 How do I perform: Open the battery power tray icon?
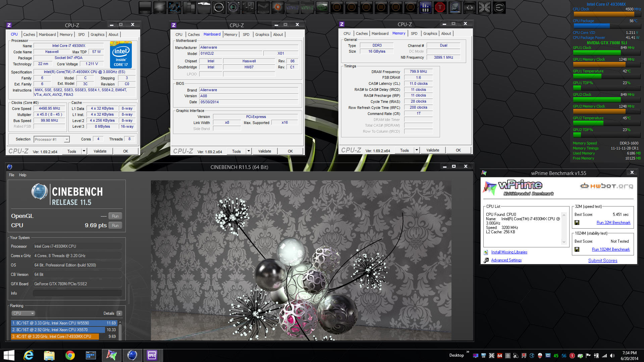tap(596, 356)
